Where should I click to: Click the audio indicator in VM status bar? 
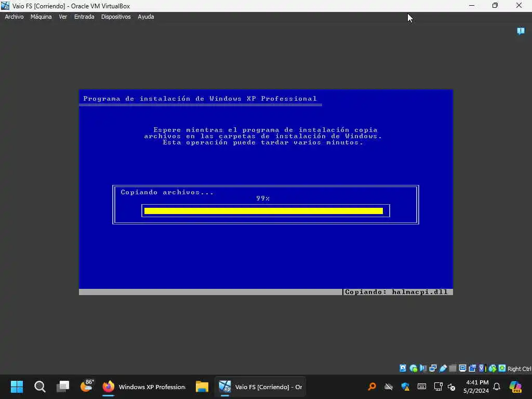pos(423,368)
